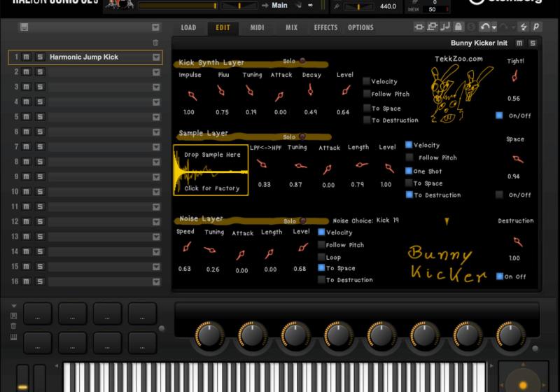Solo slot 1 Harmonic Jump Kick

[40, 57]
